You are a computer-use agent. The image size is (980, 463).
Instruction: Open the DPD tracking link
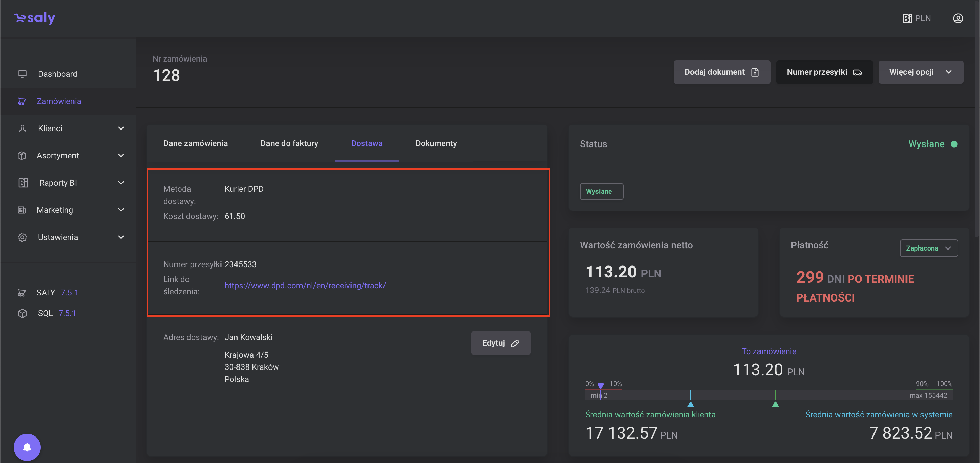click(305, 286)
